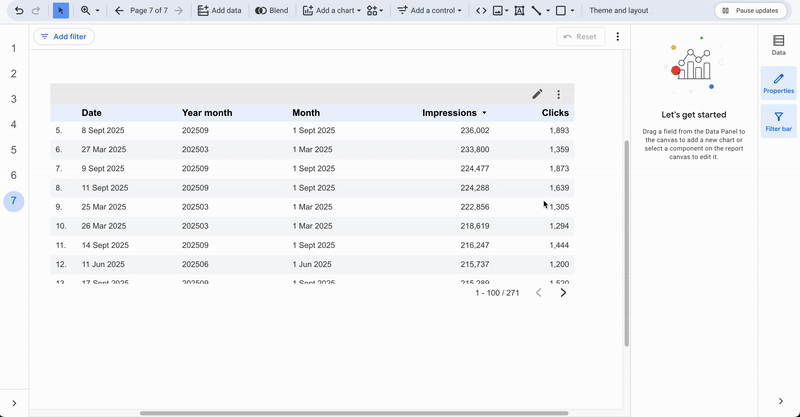800x417 pixels.
Task: Redo the last action
Action: click(x=36, y=10)
